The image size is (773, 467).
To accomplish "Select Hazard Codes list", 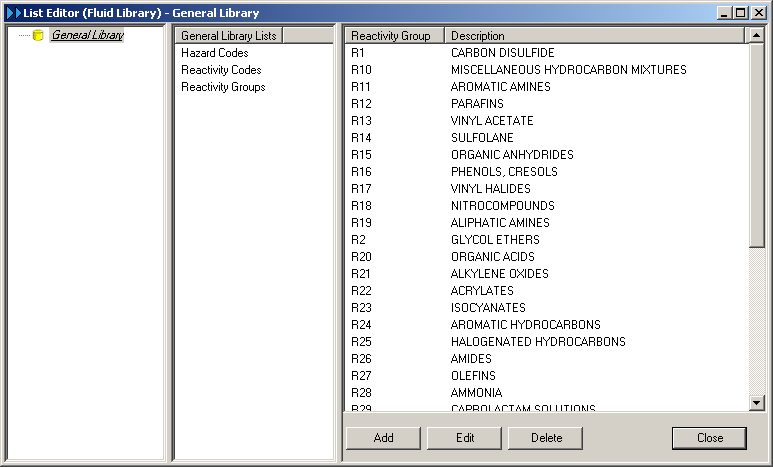I will 214,53.
